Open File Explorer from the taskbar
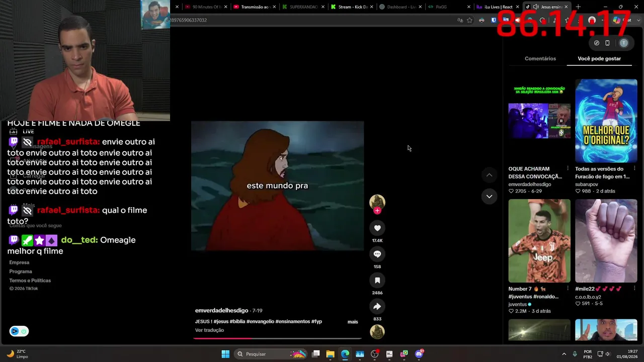The width and height of the screenshot is (644, 362). click(330, 354)
